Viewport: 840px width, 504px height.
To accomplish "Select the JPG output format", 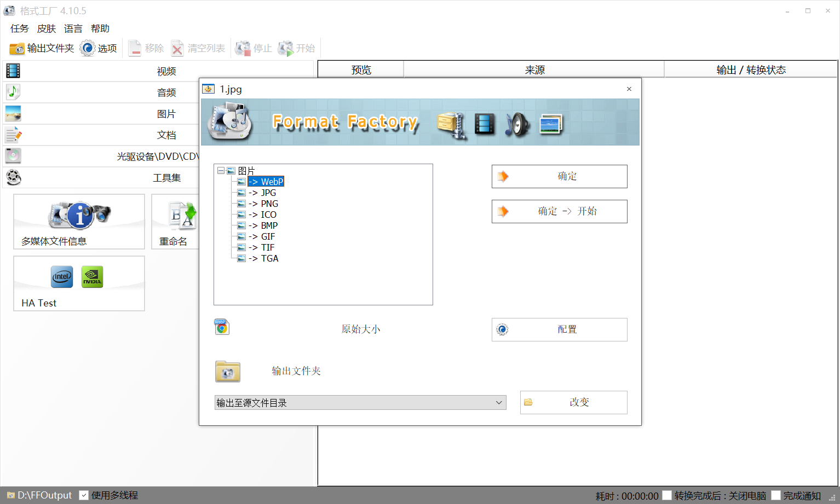I will [262, 193].
